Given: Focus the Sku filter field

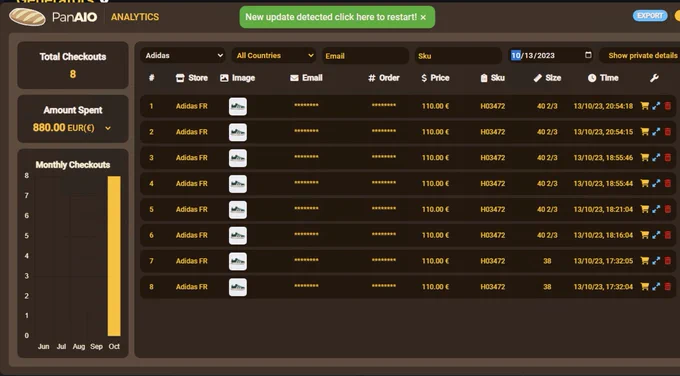Looking at the screenshot, I should click(458, 56).
